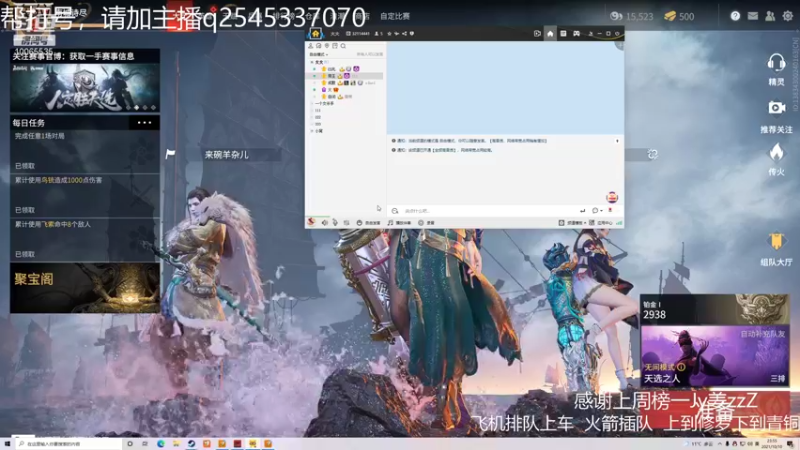This screenshot has width=800, height=450.
Task: Click the task 累计使用飞索命中8个敌人
Action: tap(85, 239)
